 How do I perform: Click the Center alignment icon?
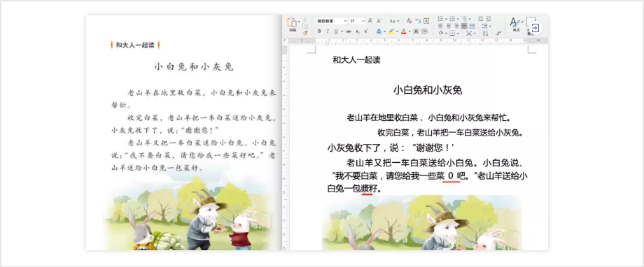point(449,26)
